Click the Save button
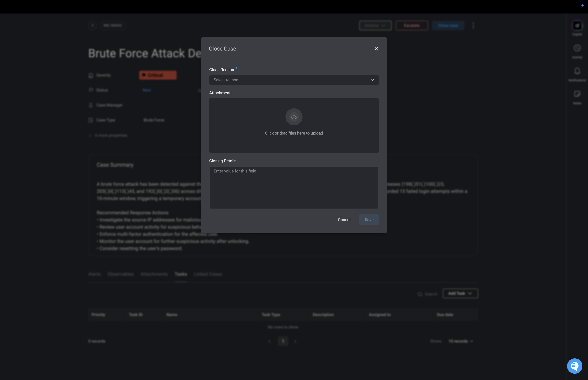Image resolution: width=588 pixels, height=380 pixels. [369, 220]
